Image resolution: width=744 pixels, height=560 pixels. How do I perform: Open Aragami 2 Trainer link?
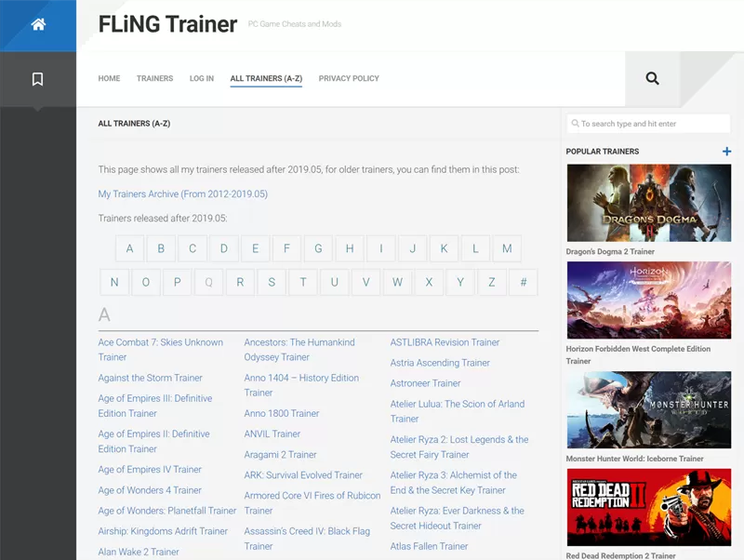(280, 455)
